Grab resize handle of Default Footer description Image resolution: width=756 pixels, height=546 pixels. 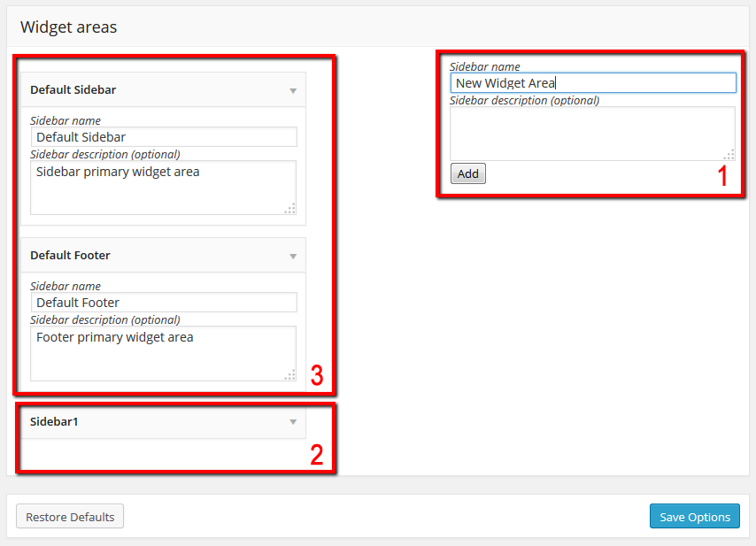point(289,375)
